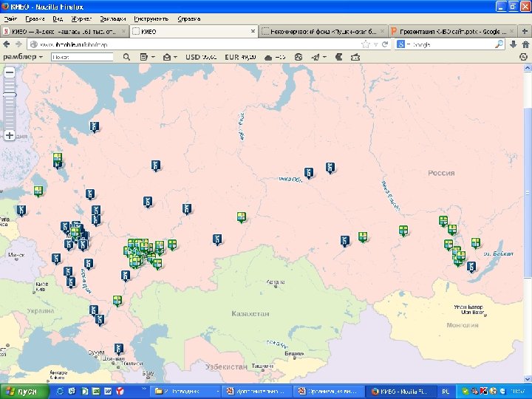Select blue К marker beside река Обь label
The width and height of the screenshot is (532, 399).
point(308,173)
